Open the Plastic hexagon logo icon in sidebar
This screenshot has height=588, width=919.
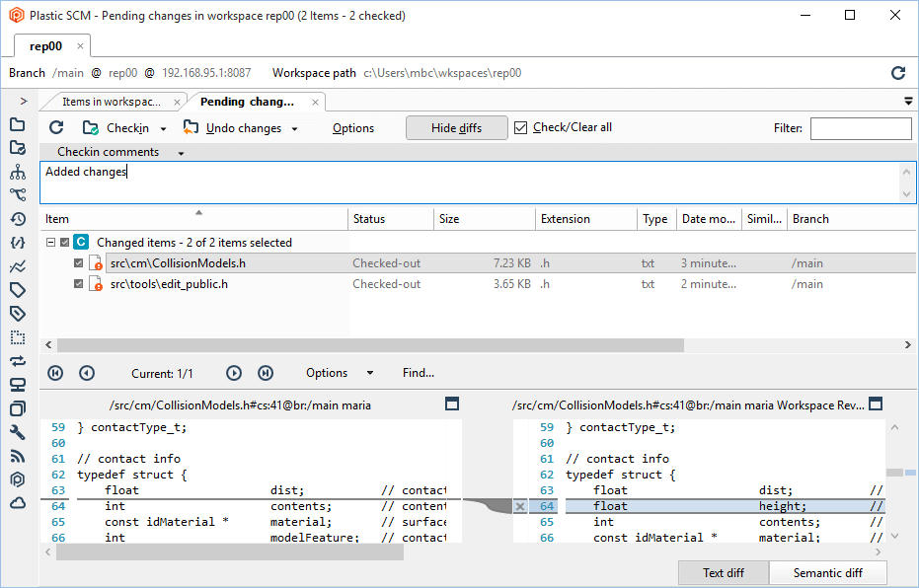pyautogui.click(x=18, y=479)
